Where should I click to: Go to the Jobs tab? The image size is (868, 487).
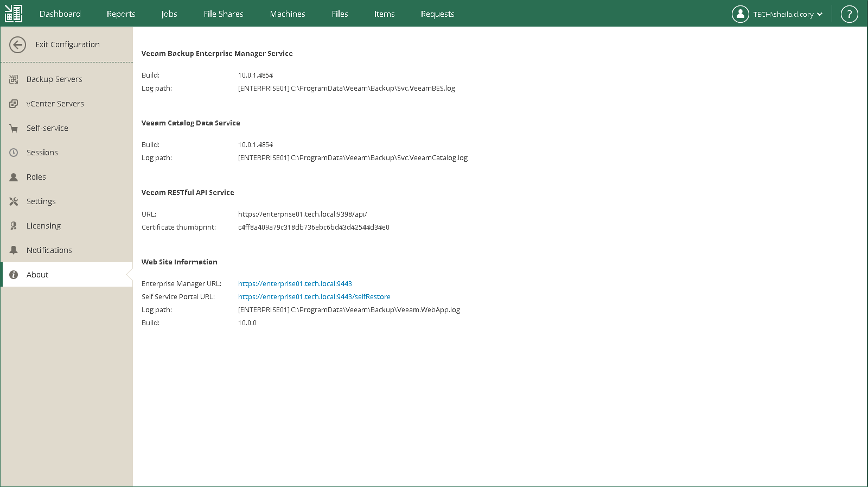pyautogui.click(x=169, y=14)
